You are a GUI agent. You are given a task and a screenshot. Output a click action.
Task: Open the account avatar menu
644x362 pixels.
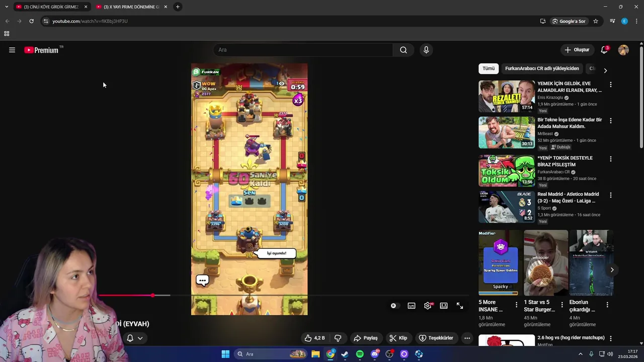coord(623,50)
